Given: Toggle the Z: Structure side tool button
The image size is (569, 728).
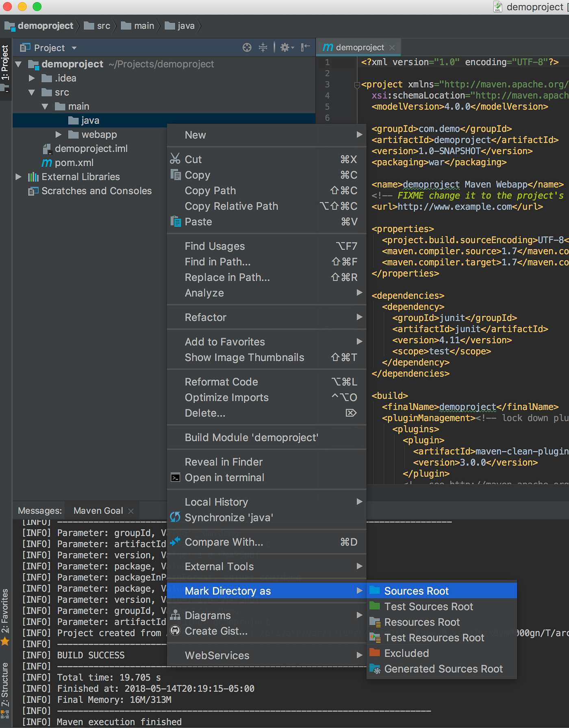Looking at the screenshot, I should (x=5, y=691).
